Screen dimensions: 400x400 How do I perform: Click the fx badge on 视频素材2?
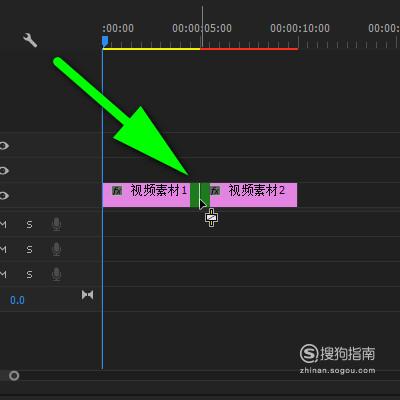215,191
